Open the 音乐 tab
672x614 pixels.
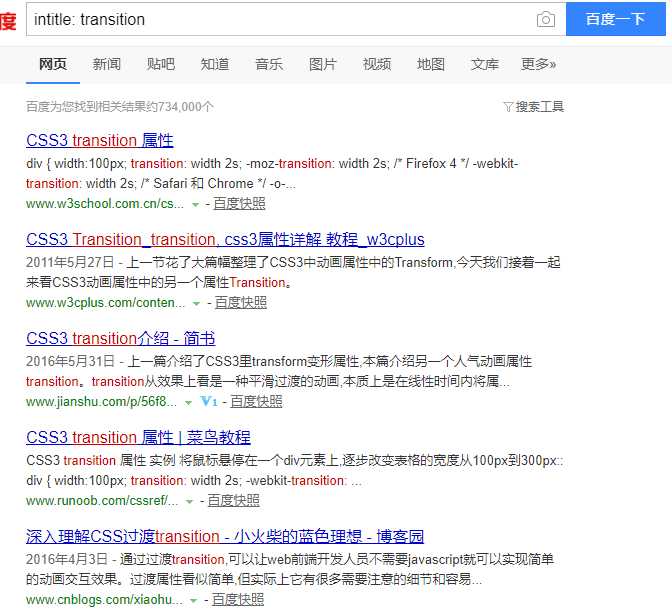pyautogui.click(x=269, y=64)
